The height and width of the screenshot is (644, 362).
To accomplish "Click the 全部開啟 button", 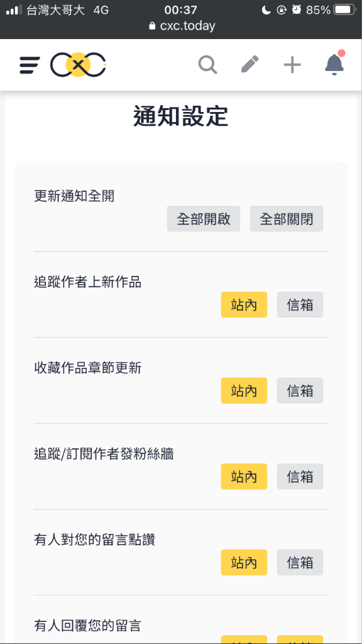I will tap(203, 219).
